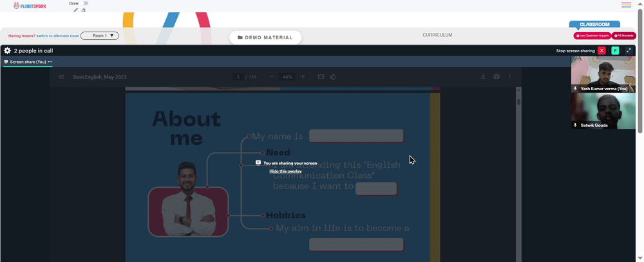Screen dimensions: 644x262
Task: Click the Hobbies heading in slide
Action: 285,215
